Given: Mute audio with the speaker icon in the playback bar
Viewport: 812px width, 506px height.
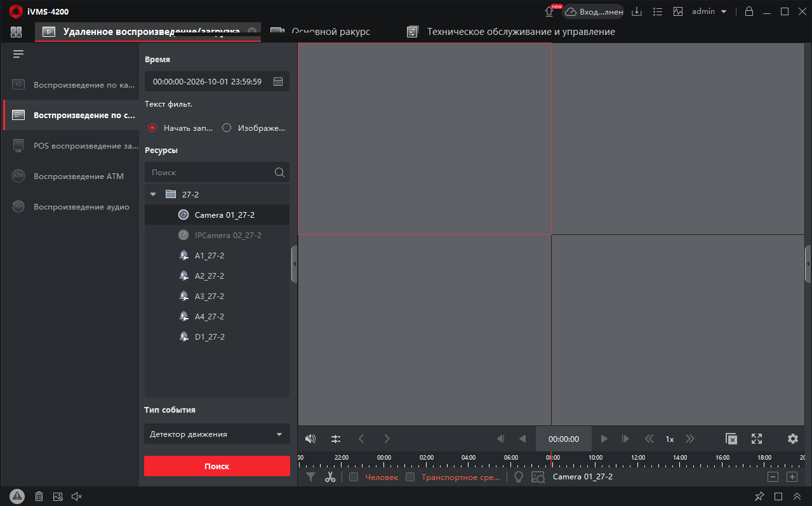Looking at the screenshot, I should [x=310, y=439].
